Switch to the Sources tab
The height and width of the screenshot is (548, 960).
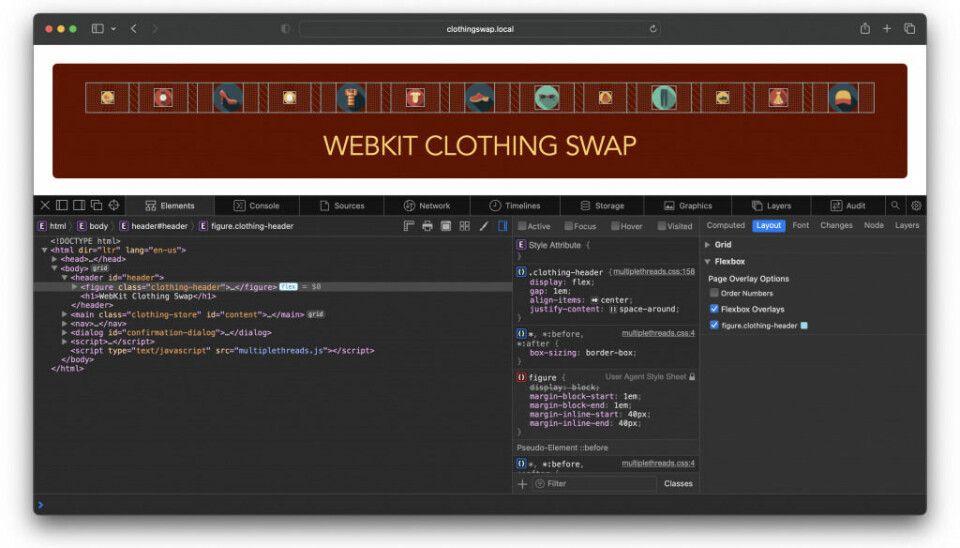342,206
